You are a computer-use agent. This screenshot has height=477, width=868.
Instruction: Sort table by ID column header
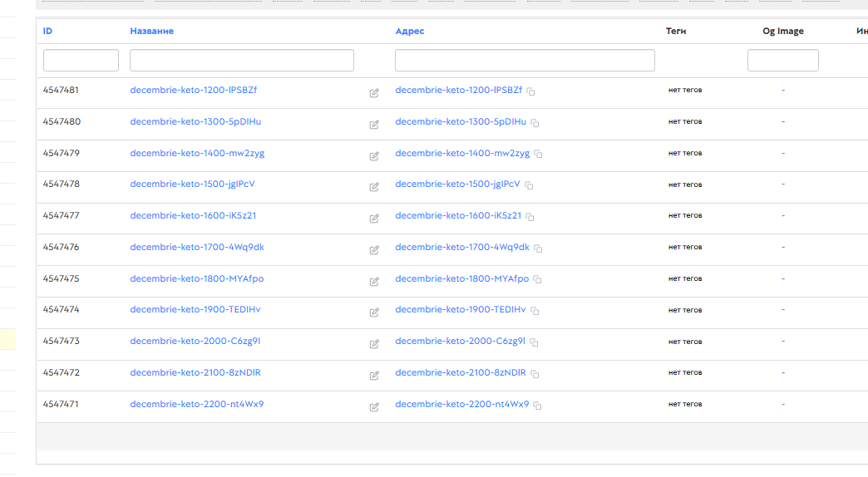click(x=48, y=31)
